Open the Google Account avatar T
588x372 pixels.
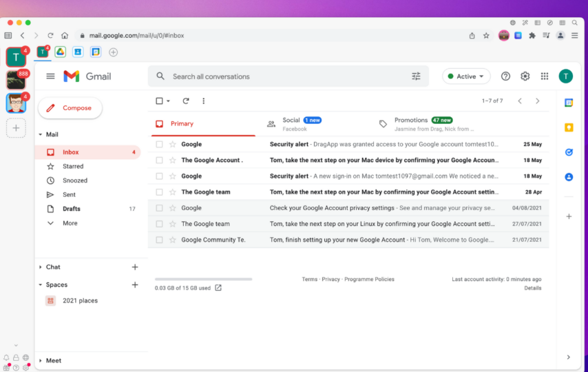click(565, 76)
